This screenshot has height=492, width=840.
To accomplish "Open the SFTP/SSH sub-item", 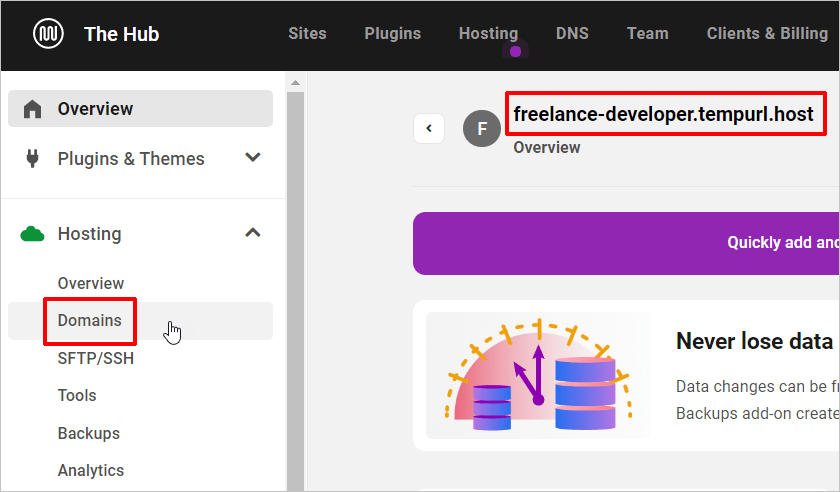I will coord(96,358).
